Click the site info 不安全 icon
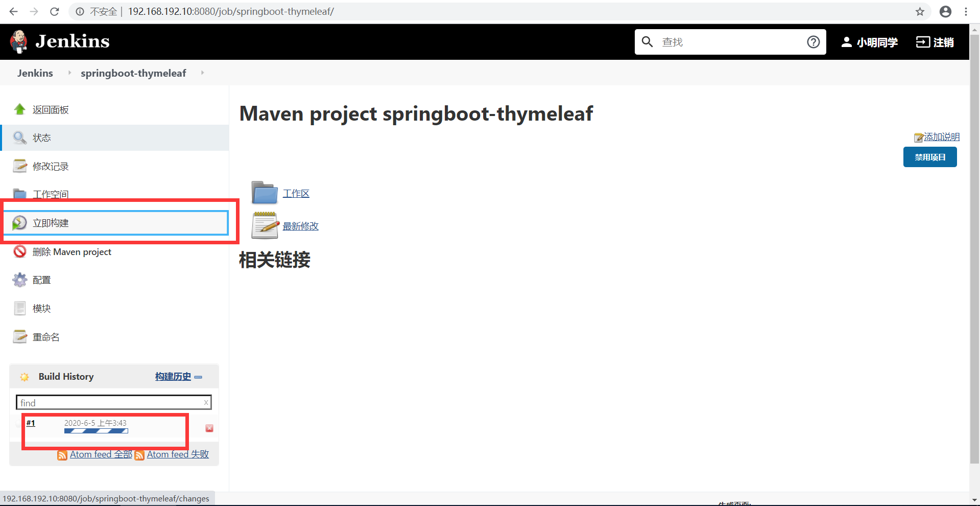 pos(80,11)
